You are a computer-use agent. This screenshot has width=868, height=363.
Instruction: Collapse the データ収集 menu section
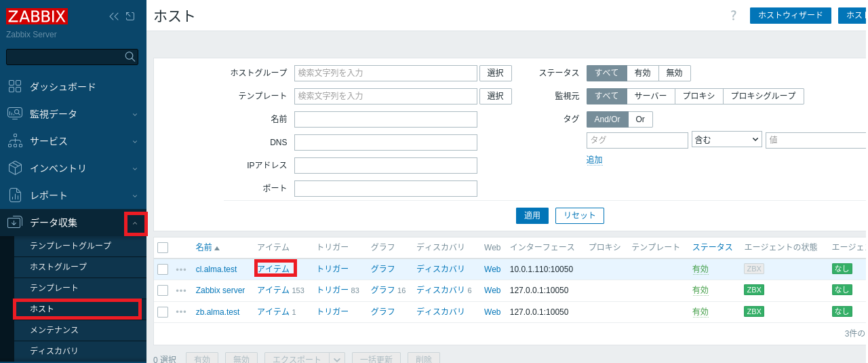click(135, 223)
